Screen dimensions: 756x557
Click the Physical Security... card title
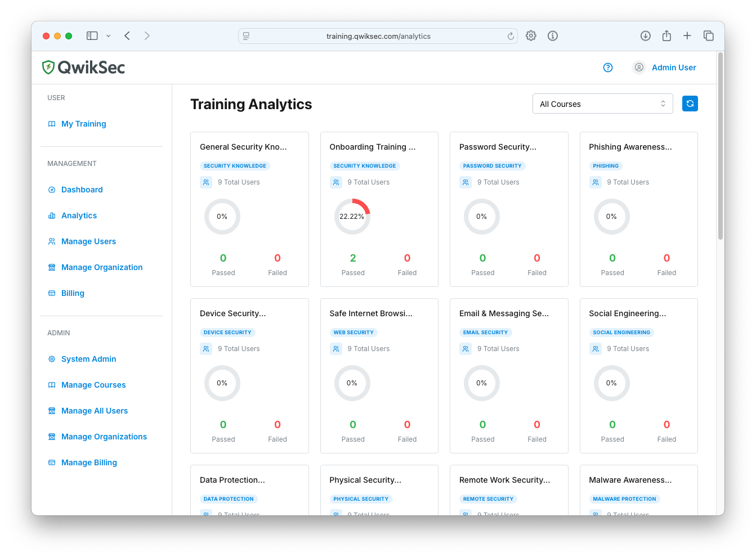pyautogui.click(x=365, y=480)
